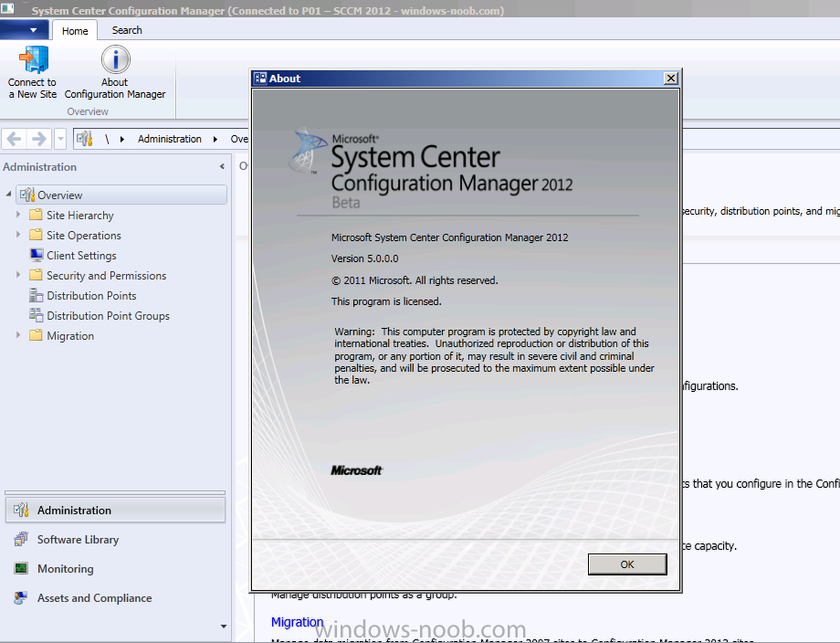Viewport: 840px width, 643px height.
Task: Click the application icon in title bar
Action: [x=7, y=8]
